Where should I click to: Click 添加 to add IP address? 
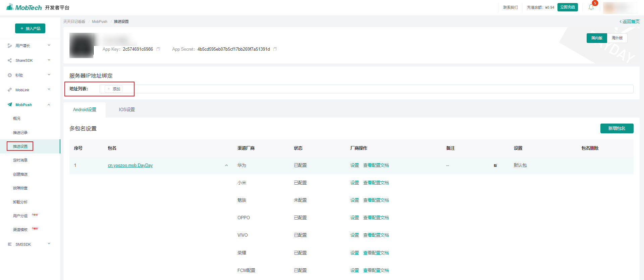114,89
